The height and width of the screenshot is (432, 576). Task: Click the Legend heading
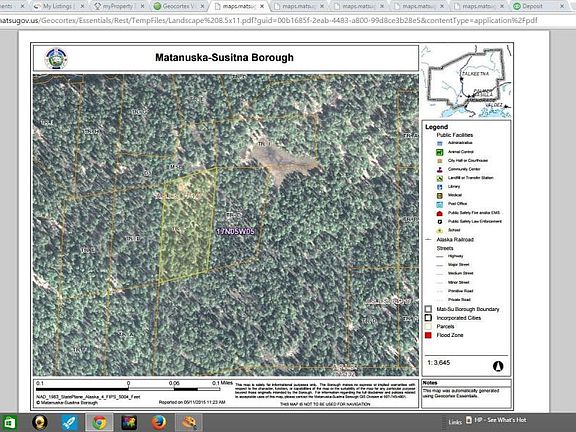436,127
